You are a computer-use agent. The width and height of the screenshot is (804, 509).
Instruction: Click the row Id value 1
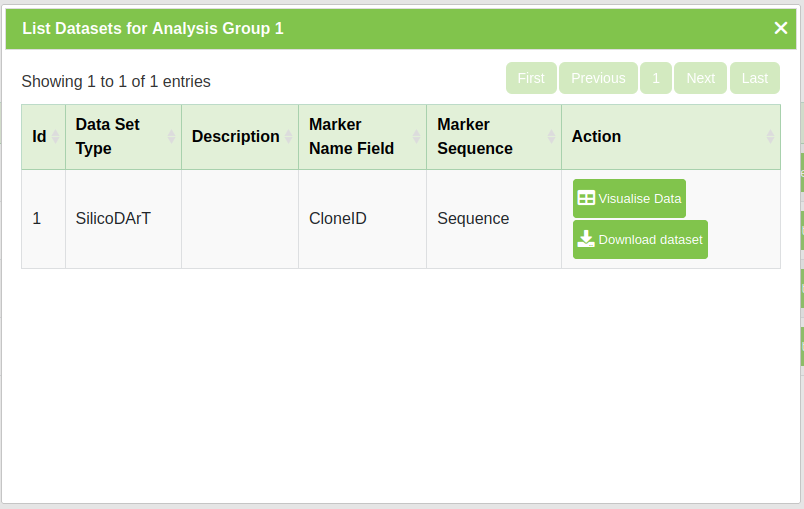coord(37,219)
